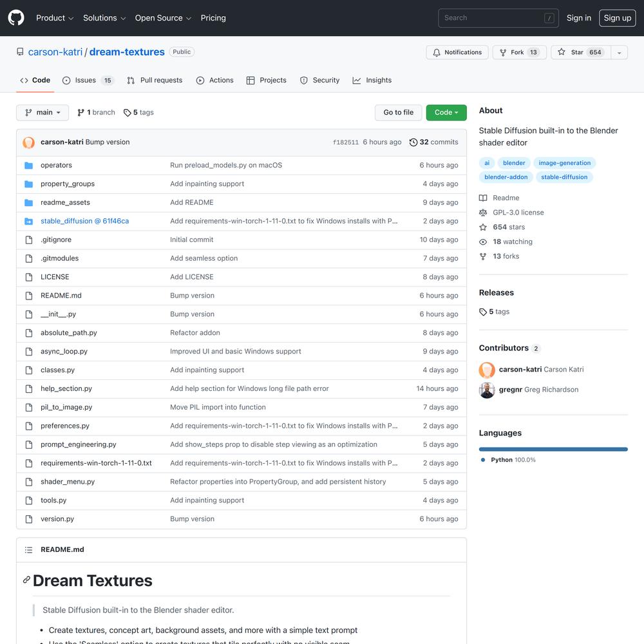The image size is (644, 644).
Task: Click the operators folder icon
Action: [x=29, y=165]
